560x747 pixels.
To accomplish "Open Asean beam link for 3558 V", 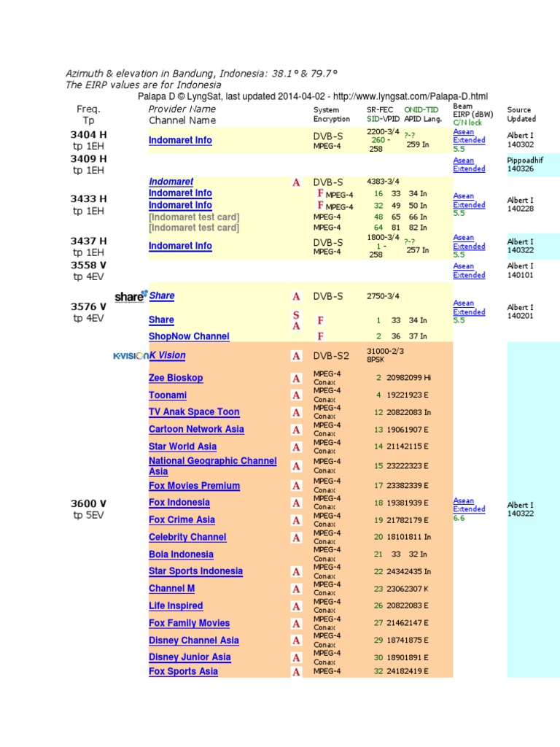I will (463, 266).
